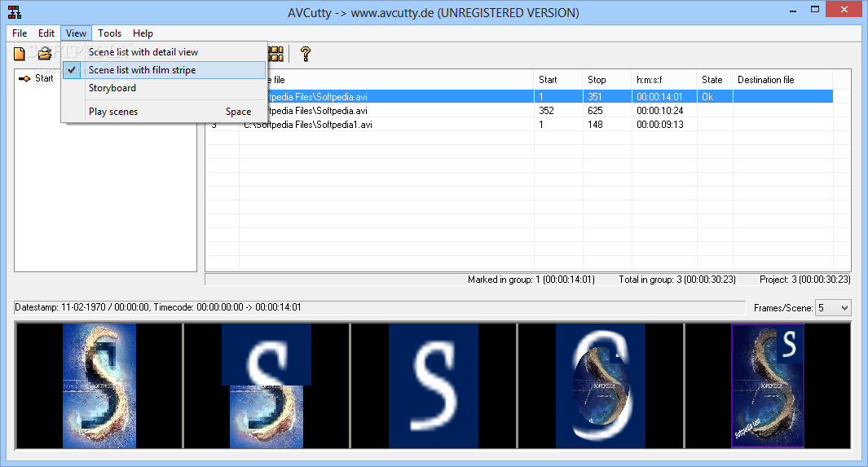Screen dimensions: 868x467
Task: Click the Datestamp timecode field
Action: point(380,307)
